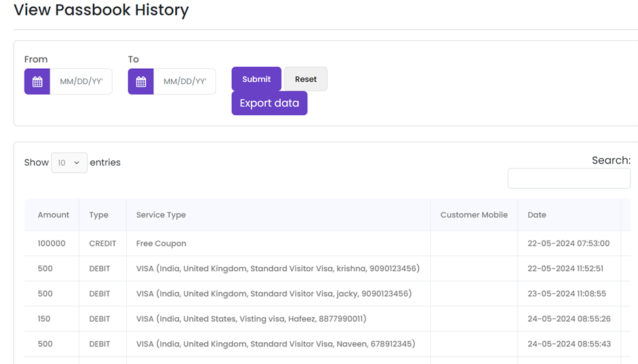Sort by Customer Mobile column header
This screenshot has width=638, height=364.
click(x=474, y=215)
